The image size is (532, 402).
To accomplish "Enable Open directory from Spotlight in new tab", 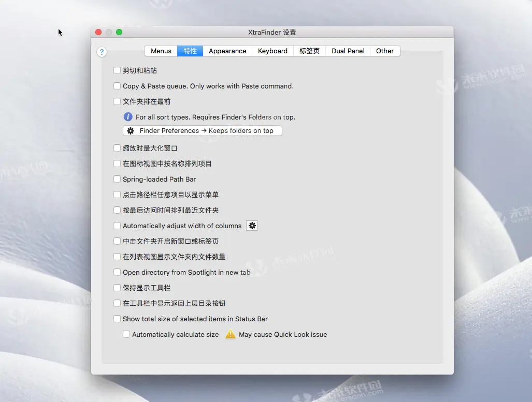I will pos(117,272).
